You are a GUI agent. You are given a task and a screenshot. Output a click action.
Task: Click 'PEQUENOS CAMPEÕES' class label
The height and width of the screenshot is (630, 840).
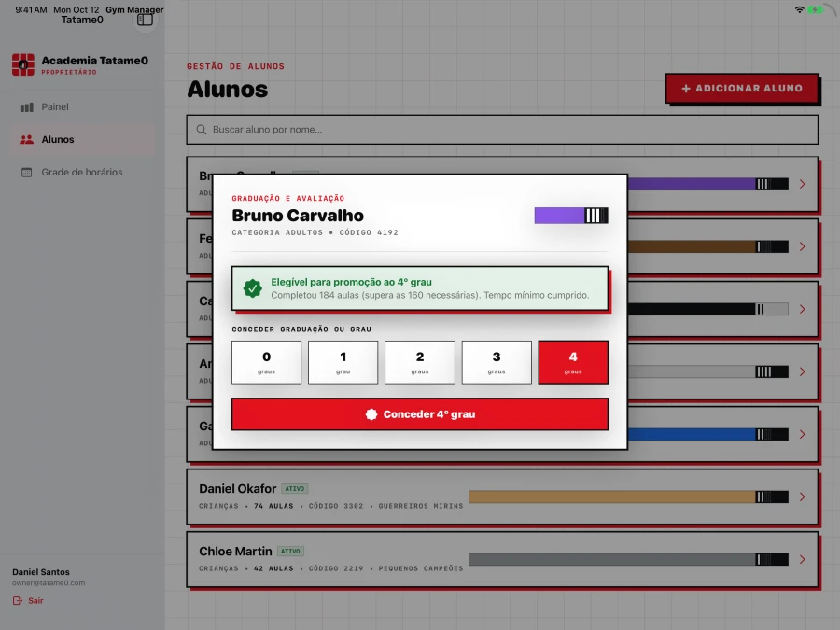click(421, 569)
